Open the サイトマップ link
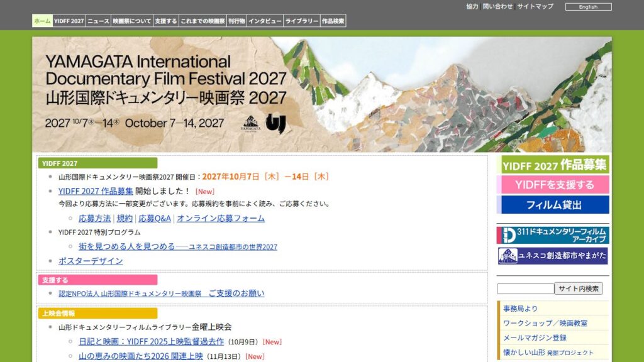Image resolution: width=644 pixels, height=362 pixels. click(x=535, y=6)
